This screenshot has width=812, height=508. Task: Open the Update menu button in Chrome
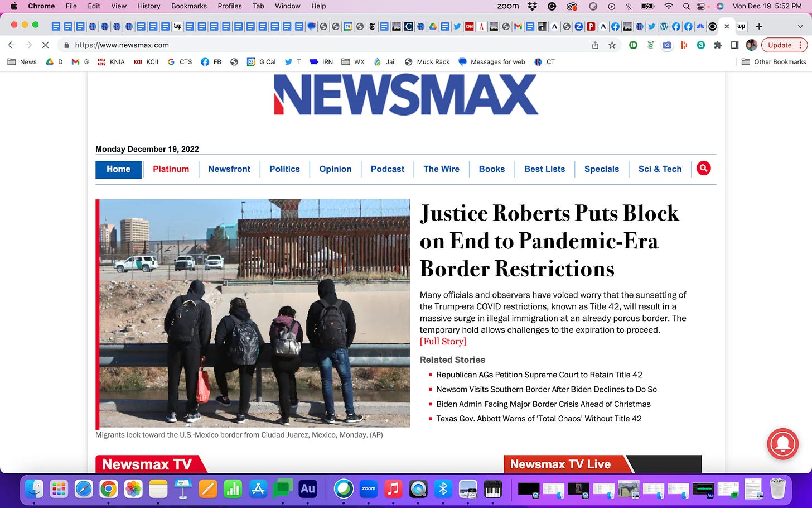tap(784, 45)
